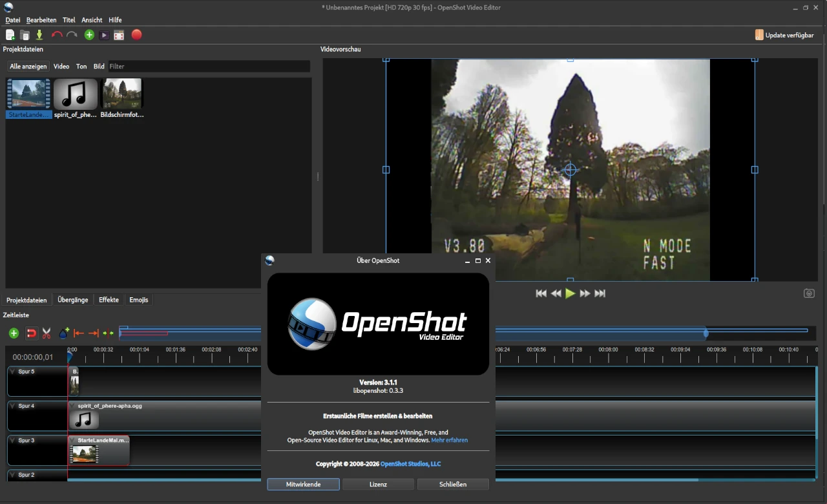Viewport: 827px width, 504px height.
Task: Click the project files Filter field
Action: (x=209, y=67)
